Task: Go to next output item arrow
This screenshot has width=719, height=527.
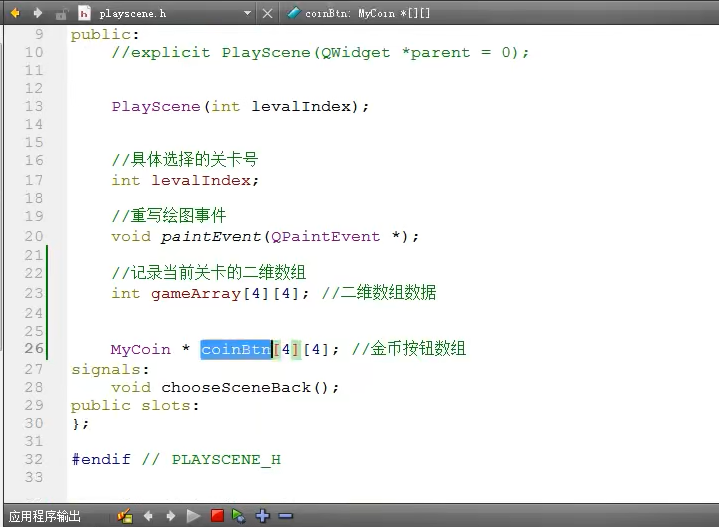Action: tap(171, 516)
